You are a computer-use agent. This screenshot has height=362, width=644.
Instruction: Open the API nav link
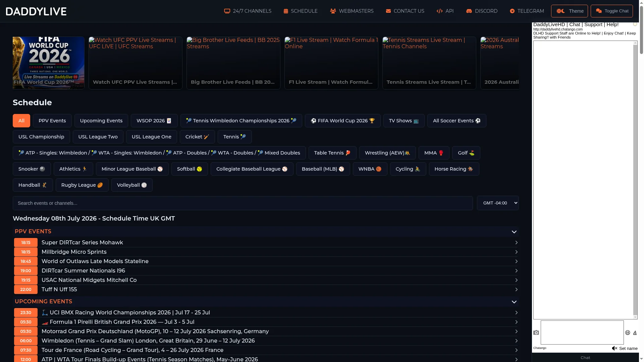(445, 11)
